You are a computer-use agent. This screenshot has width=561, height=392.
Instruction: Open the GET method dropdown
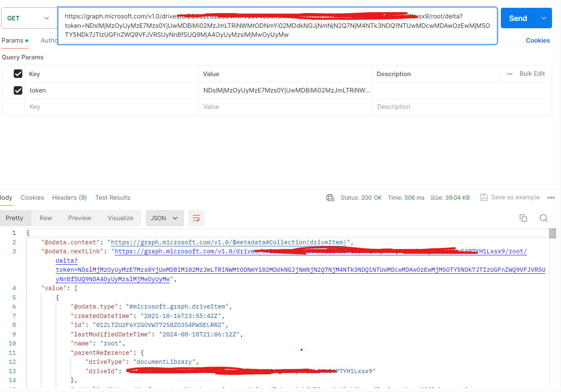pyautogui.click(x=29, y=18)
